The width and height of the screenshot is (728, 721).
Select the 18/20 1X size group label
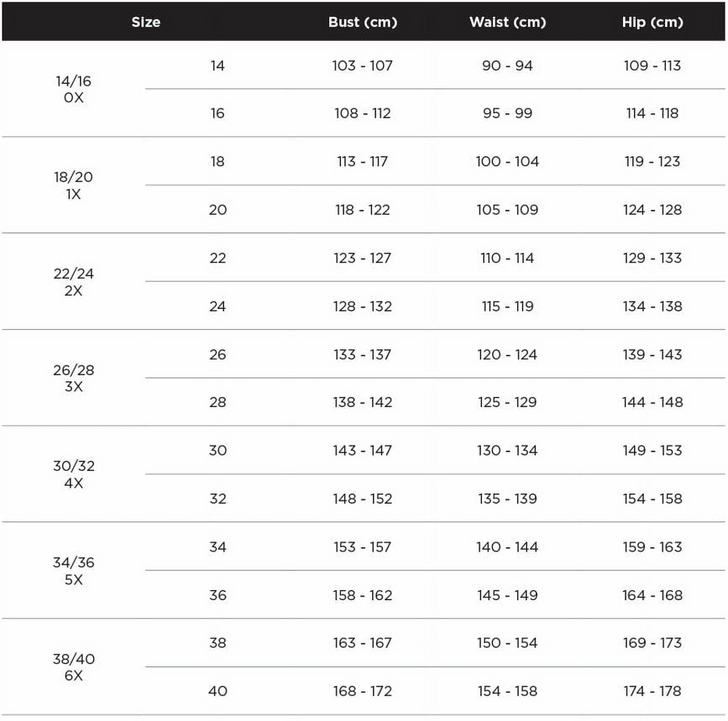pyautogui.click(x=73, y=185)
